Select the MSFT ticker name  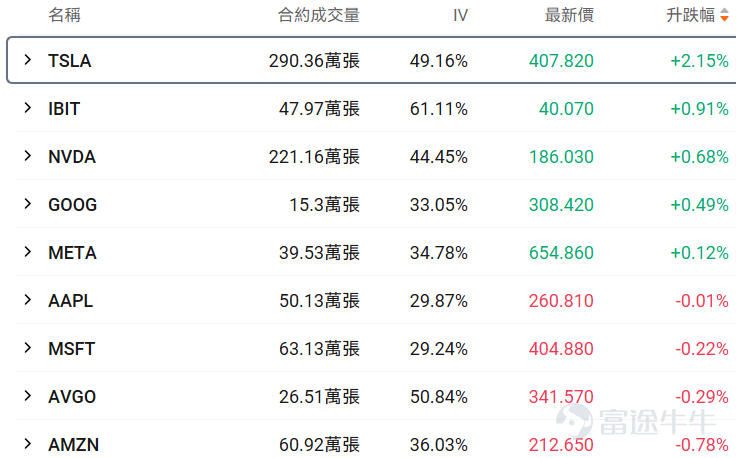tap(71, 349)
